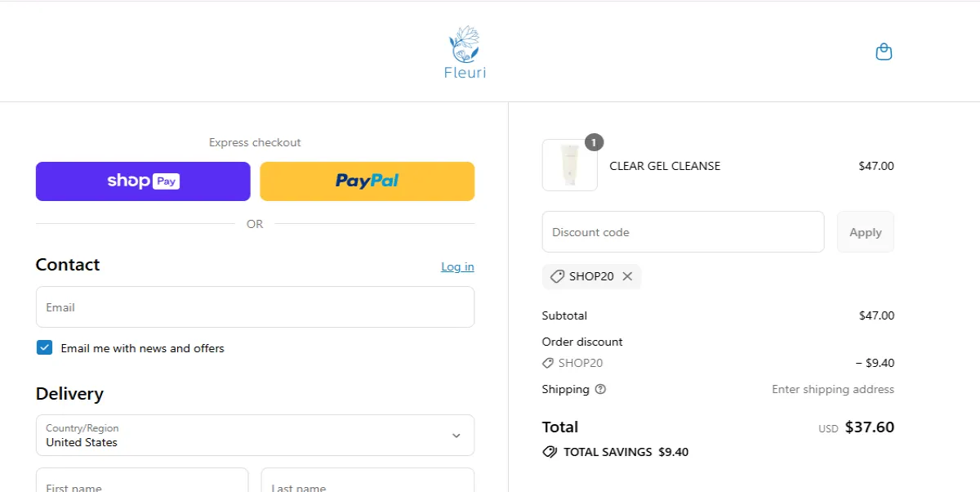Click the tag icon next to TOTAL SAVINGS

click(x=549, y=451)
